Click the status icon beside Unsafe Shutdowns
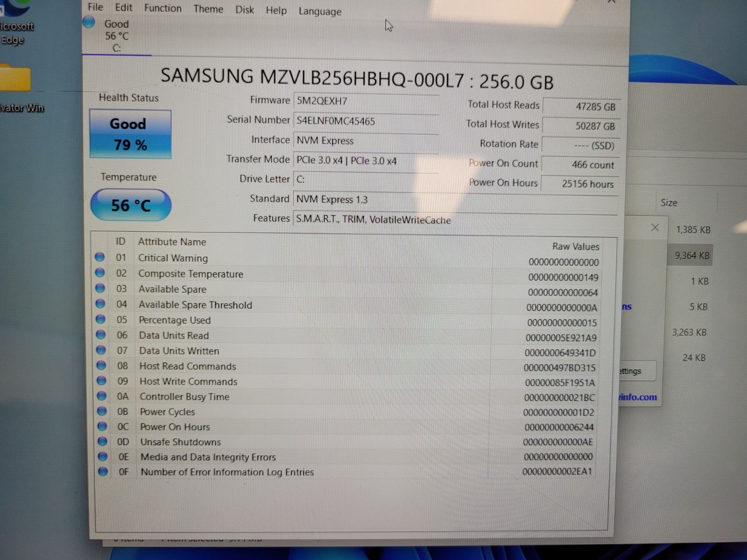 coord(102,441)
